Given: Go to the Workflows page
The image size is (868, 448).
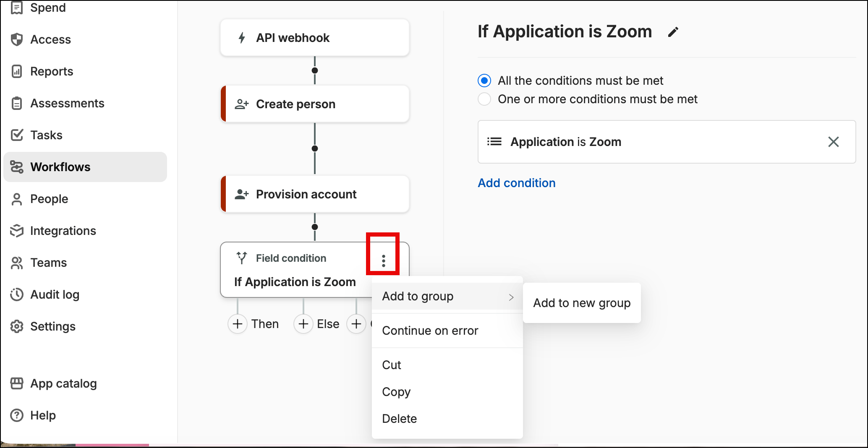Looking at the screenshot, I should click(x=85, y=167).
